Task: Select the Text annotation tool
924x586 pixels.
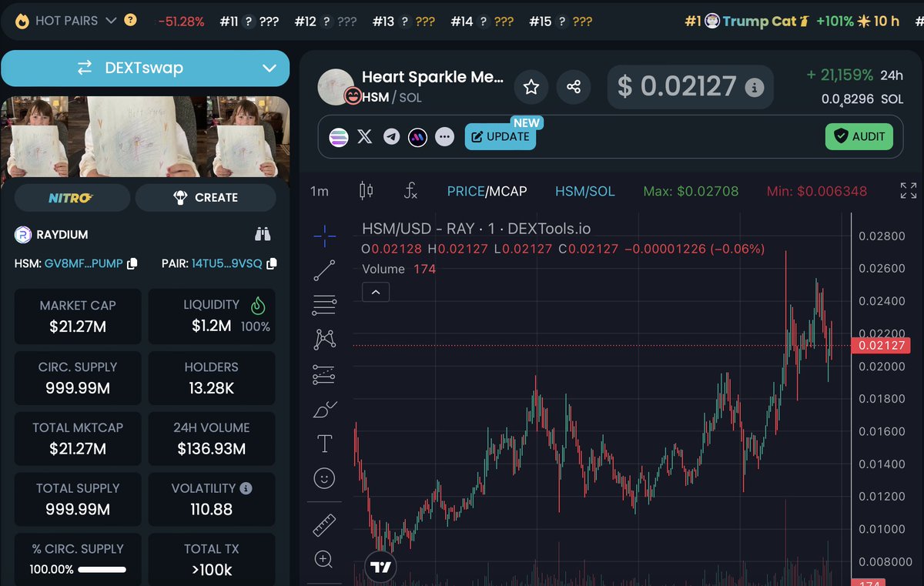Action: click(325, 444)
